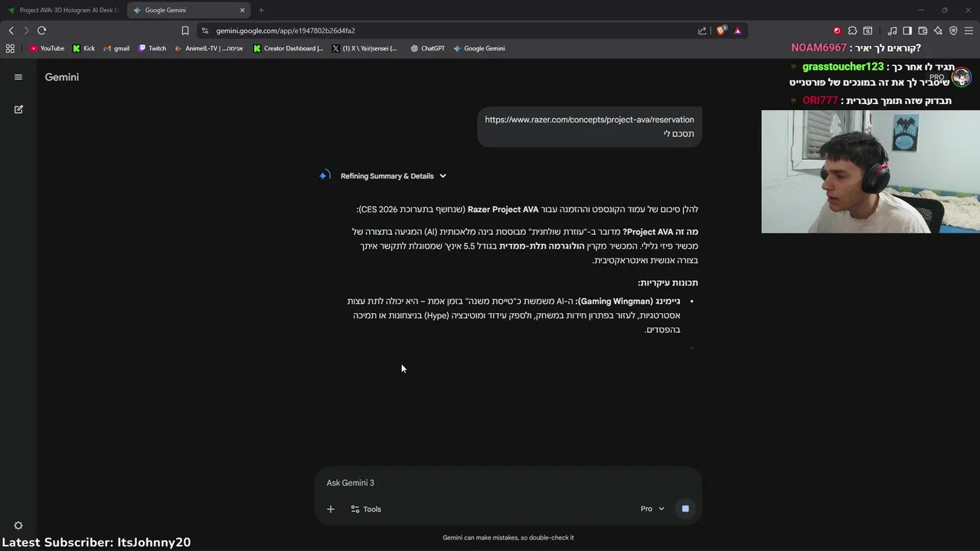Close the Google Gemini tab
This screenshot has width=980, height=551.
[243, 10]
